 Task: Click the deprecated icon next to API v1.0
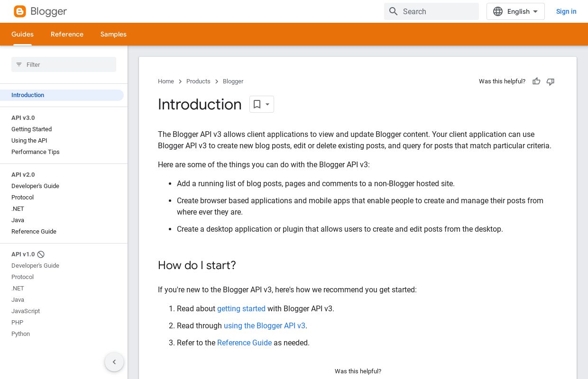tap(41, 254)
